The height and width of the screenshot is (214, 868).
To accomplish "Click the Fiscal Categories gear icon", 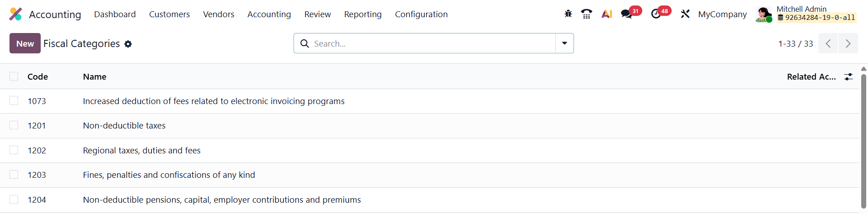I will [x=128, y=44].
